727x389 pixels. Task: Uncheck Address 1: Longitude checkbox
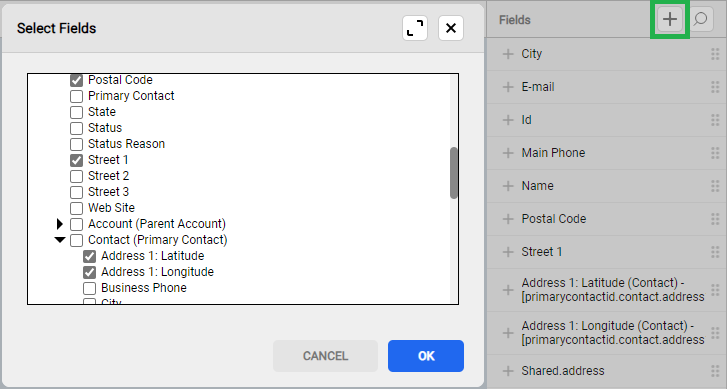point(89,272)
